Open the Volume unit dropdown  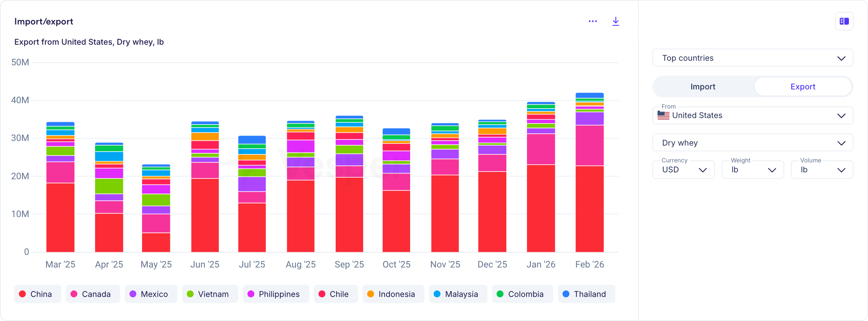tap(822, 170)
